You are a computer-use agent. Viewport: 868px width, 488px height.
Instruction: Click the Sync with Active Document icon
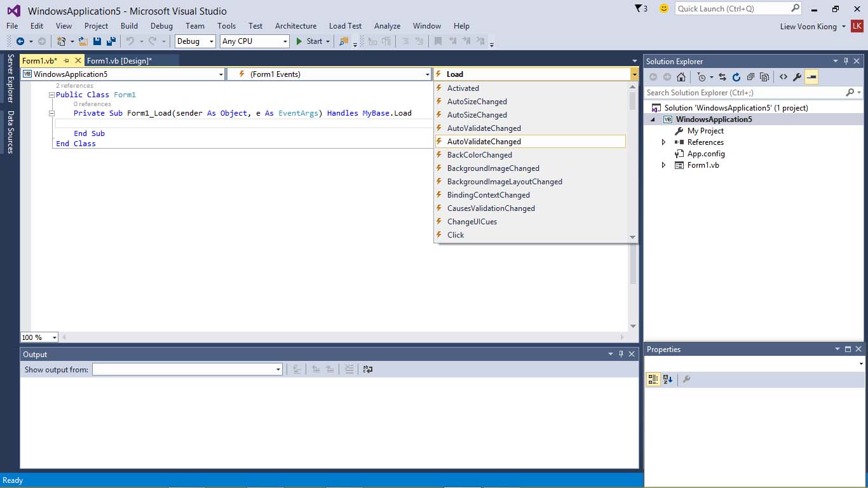click(x=722, y=77)
